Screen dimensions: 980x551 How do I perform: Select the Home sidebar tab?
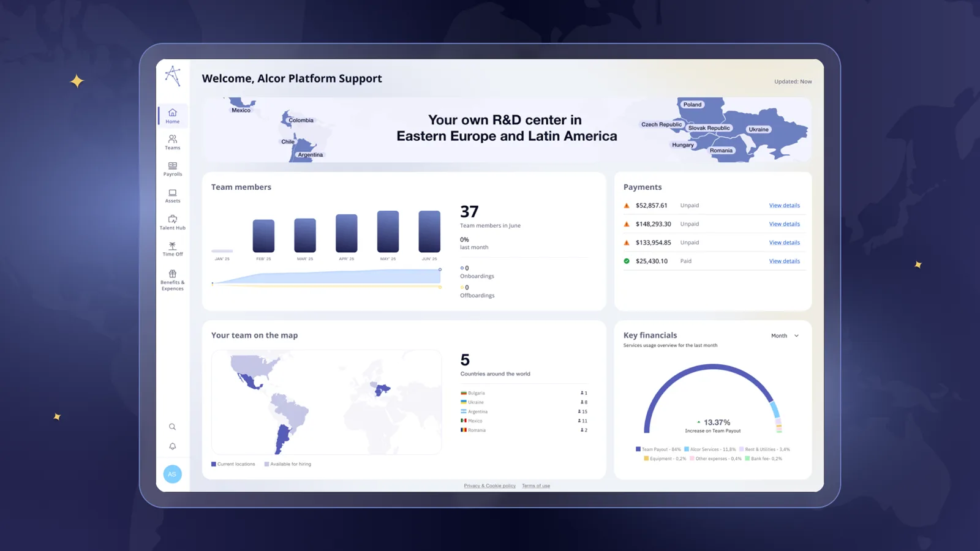(173, 116)
